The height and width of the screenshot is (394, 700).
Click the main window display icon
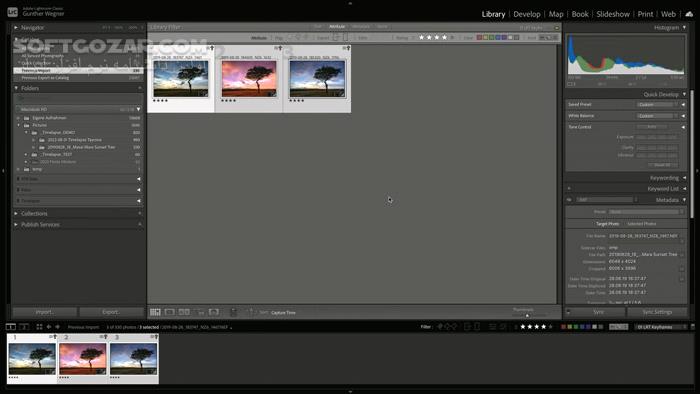(x=11, y=327)
